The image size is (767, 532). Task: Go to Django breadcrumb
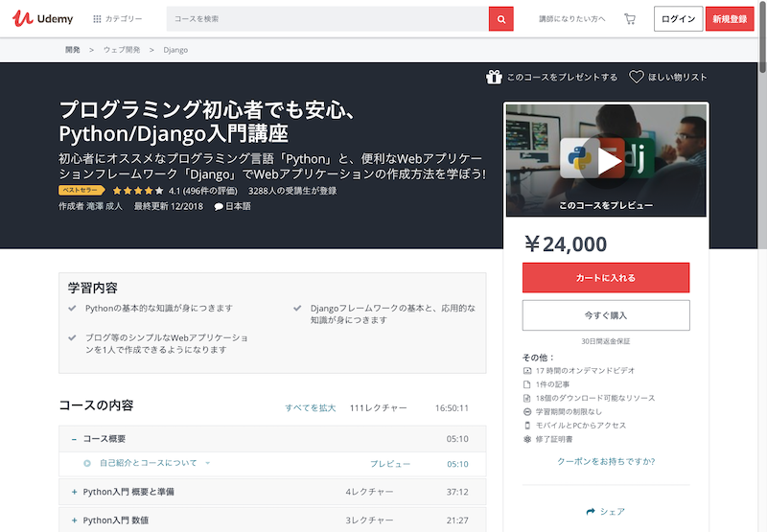pyautogui.click(x=175, y=50)
